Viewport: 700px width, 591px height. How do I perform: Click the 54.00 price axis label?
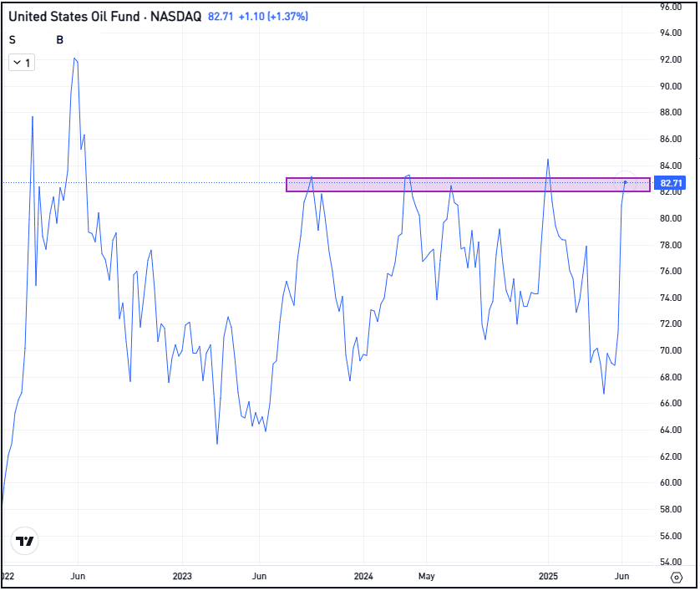click(x=671, y=562)
